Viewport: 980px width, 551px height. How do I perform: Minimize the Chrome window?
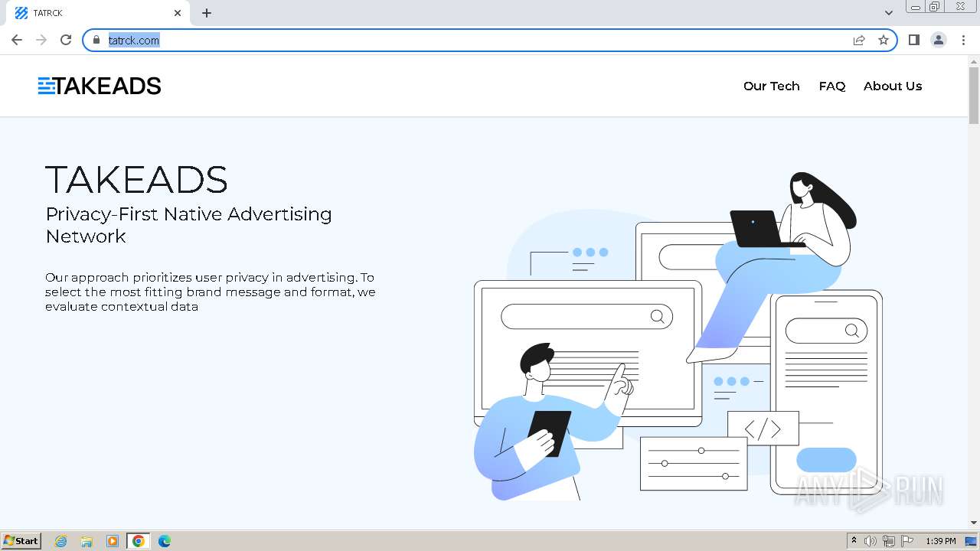pos(915,7)
